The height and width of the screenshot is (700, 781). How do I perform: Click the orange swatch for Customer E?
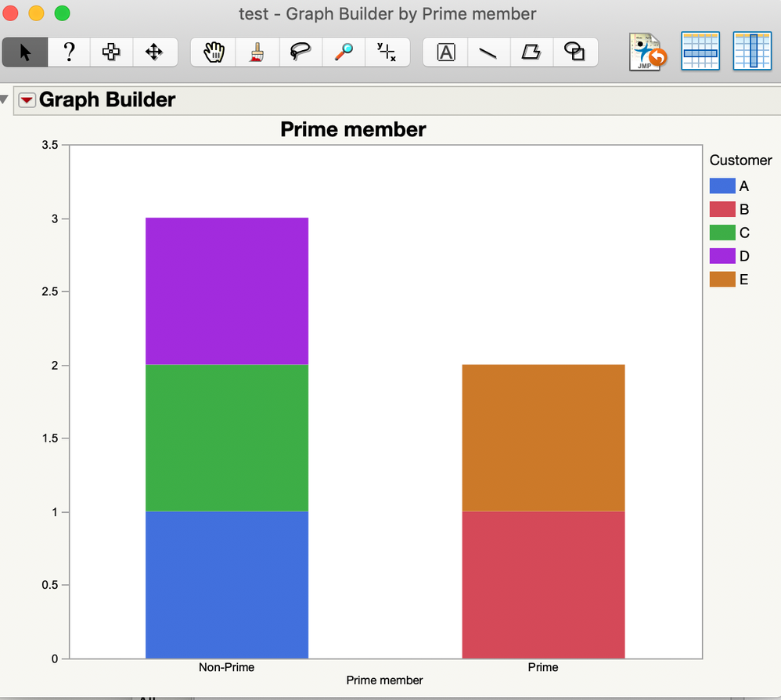(722, 279)
